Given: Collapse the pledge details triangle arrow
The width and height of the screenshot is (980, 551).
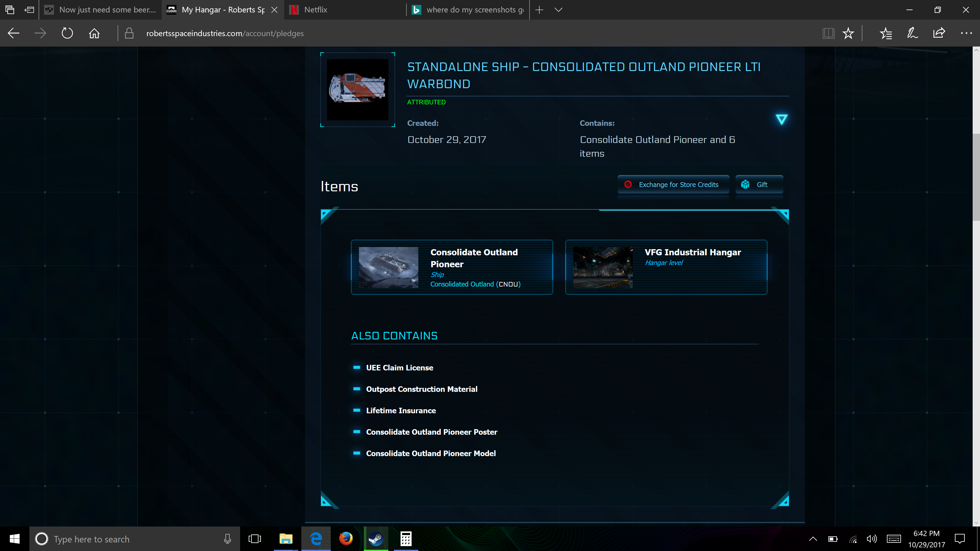Looking at the screenshot, I should 781,119.
